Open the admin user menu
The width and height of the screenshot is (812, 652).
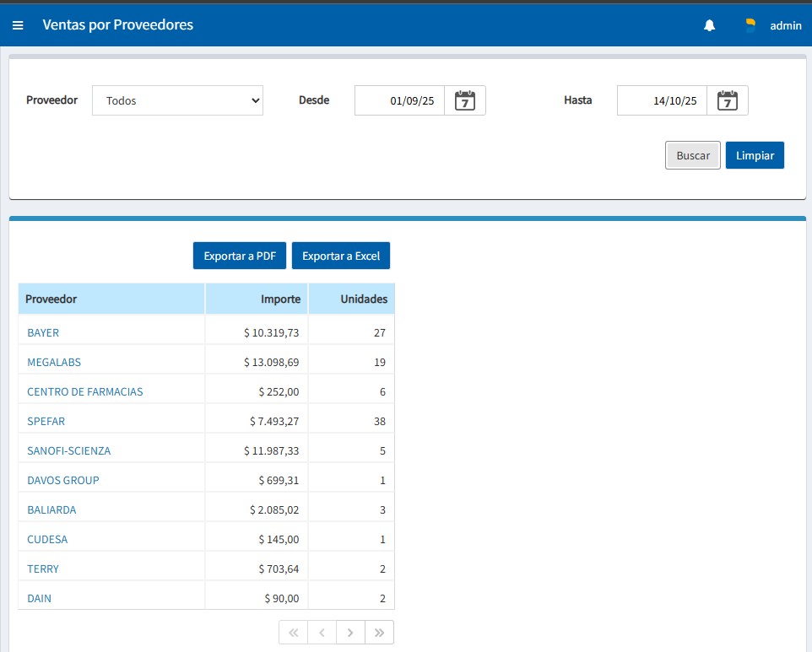coord(785,25)
